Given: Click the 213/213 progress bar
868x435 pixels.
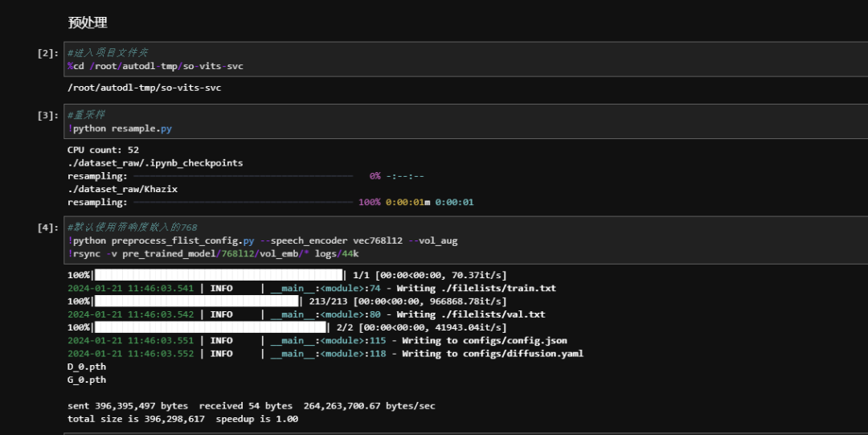Looking at the screenshot, I should (x=196, y=301).
